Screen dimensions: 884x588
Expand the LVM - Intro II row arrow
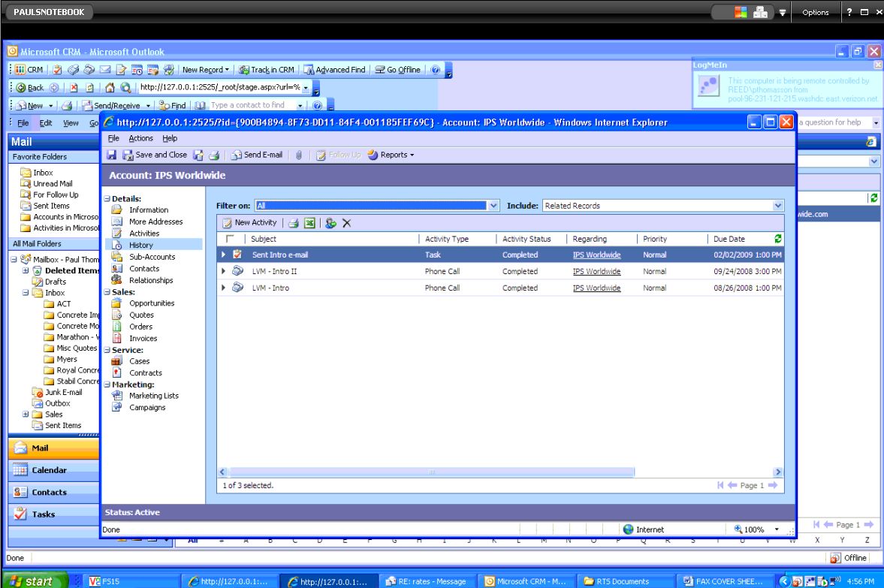point(223,271)
